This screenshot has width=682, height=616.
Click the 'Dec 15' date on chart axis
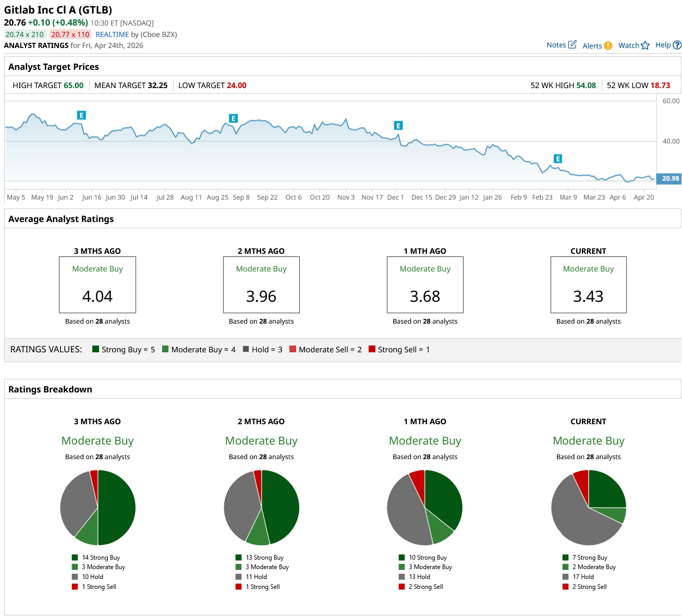pyautogui.click(x=422, y=197)
